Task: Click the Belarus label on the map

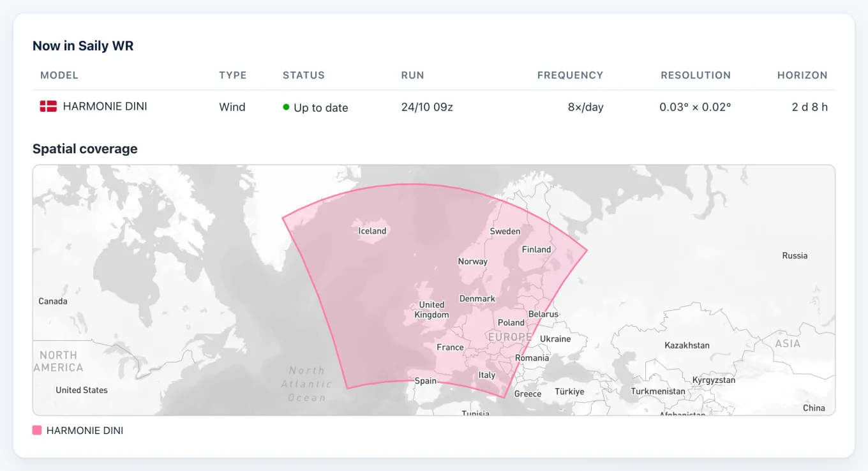Action: (x=543, y=314)
